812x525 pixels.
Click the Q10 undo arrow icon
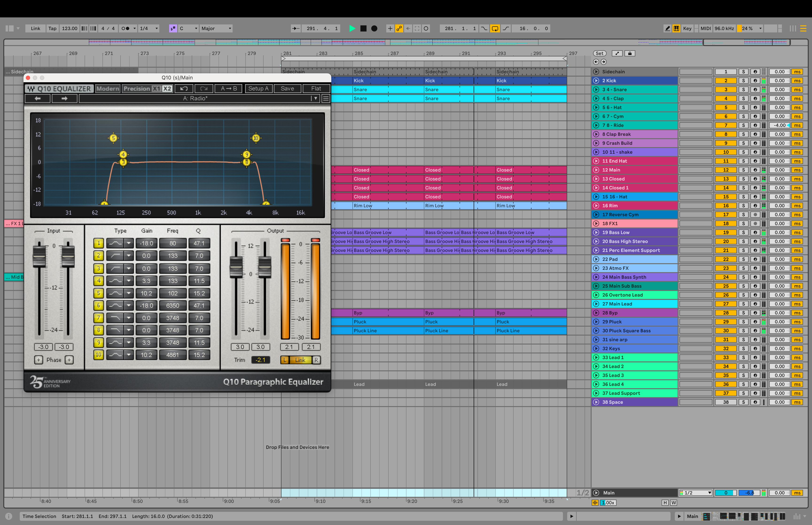click(184, 89)
